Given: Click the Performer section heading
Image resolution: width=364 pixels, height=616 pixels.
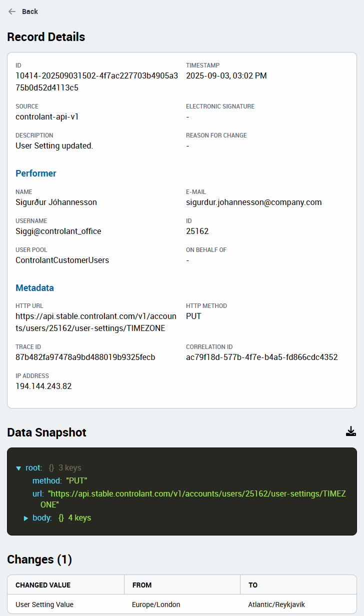Looking at the screenshot, I should coord(36,173).
